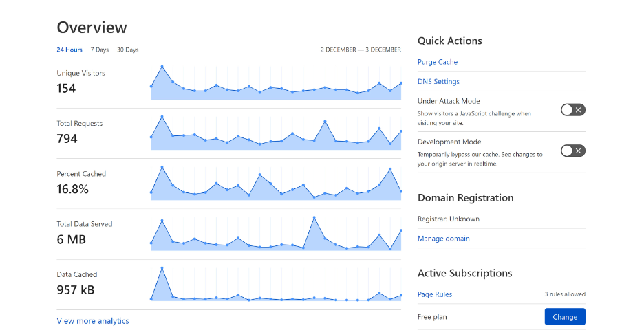Click the Change plan button
The width and height of the screenshot is (644, 330).
[x=565, y=317]
